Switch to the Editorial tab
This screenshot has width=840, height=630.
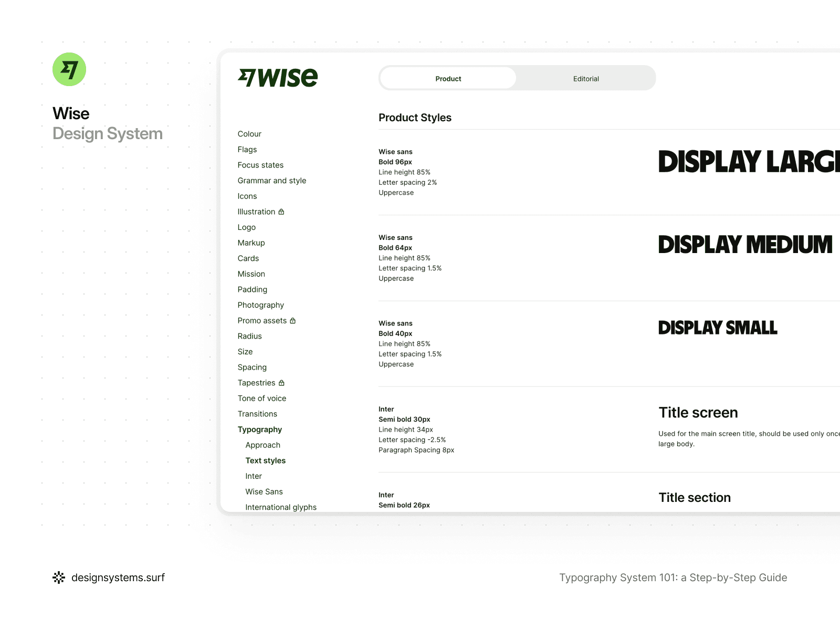click(586, 78)
